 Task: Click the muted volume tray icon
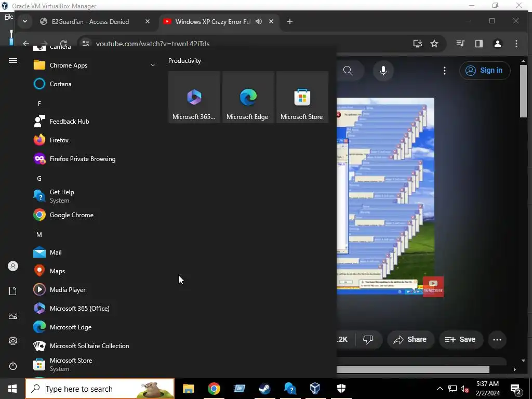[x=464, y=389]
